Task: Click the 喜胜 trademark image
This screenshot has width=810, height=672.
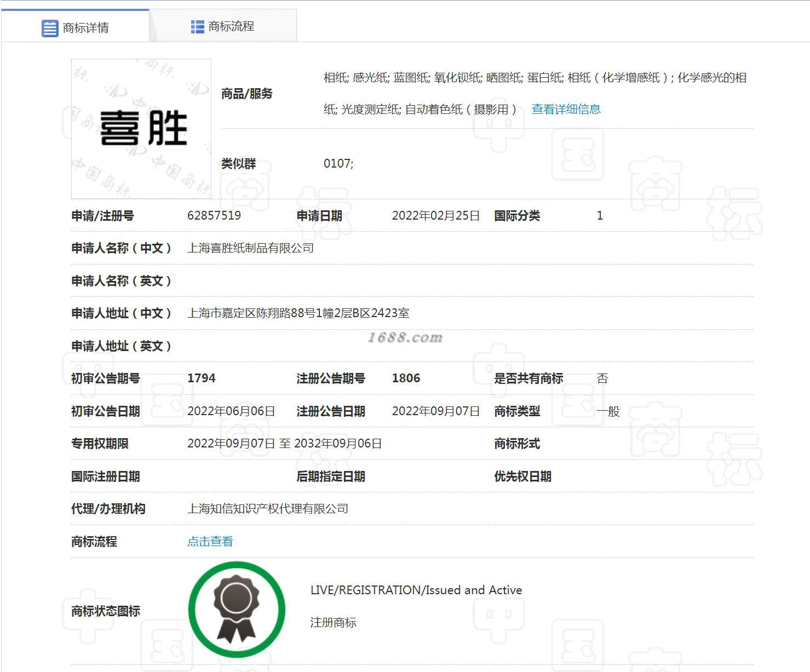Action: 141,129
